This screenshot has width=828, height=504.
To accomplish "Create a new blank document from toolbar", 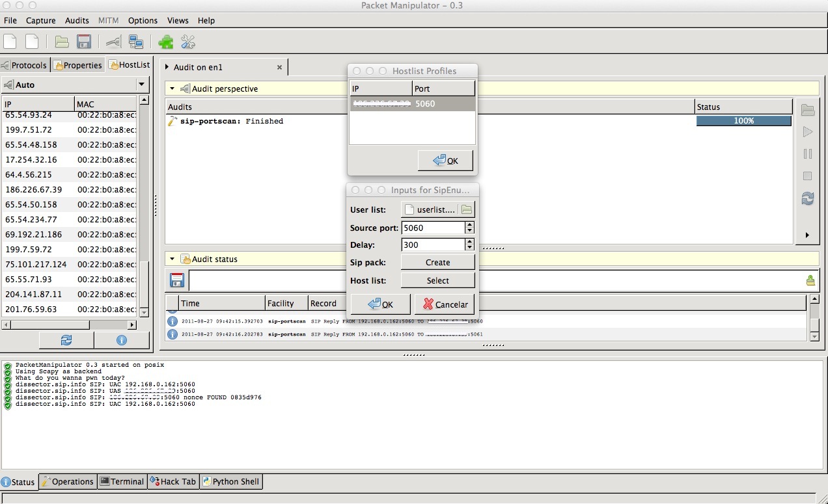I will (10, 42).
